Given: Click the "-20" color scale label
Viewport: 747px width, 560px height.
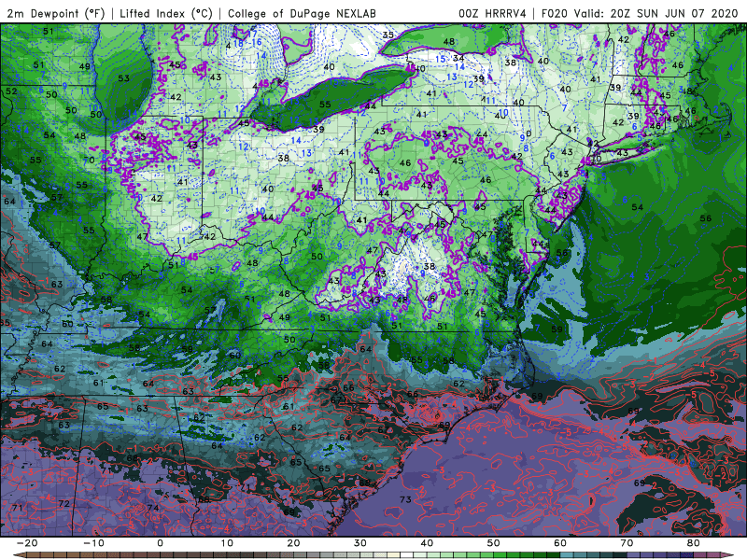Looking at the screenshot, I should (27, 543).
